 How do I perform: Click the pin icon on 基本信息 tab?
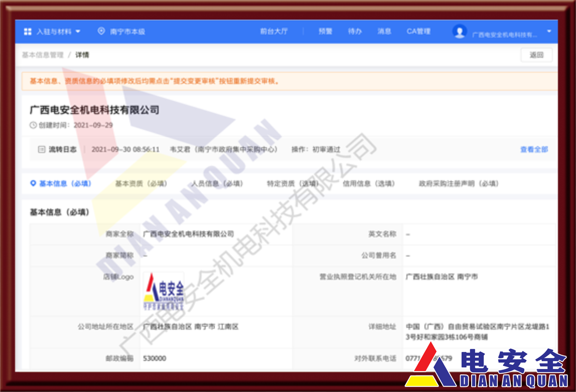(x=33, y=183)
